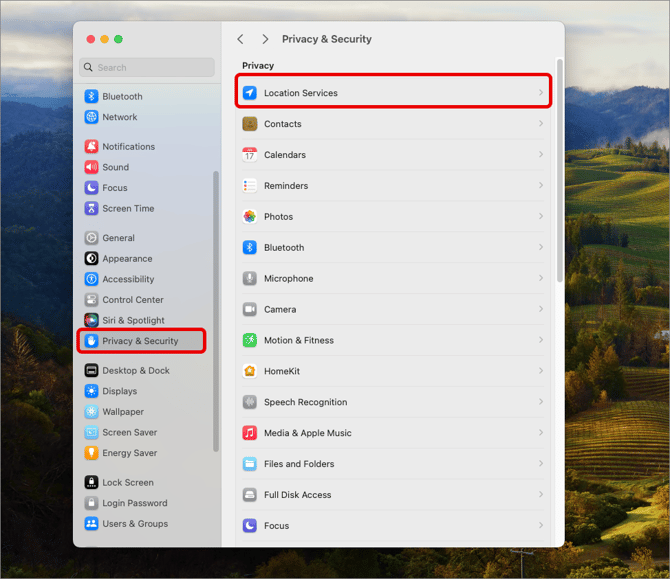
Task: Open Bluetooth settings from the sidebar label
Action: (x=122, y=97)
